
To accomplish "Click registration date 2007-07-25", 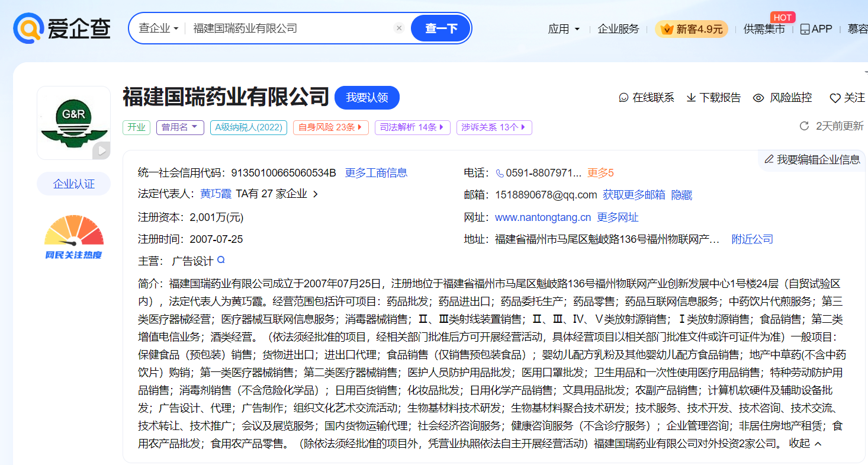I will point(216,239).
